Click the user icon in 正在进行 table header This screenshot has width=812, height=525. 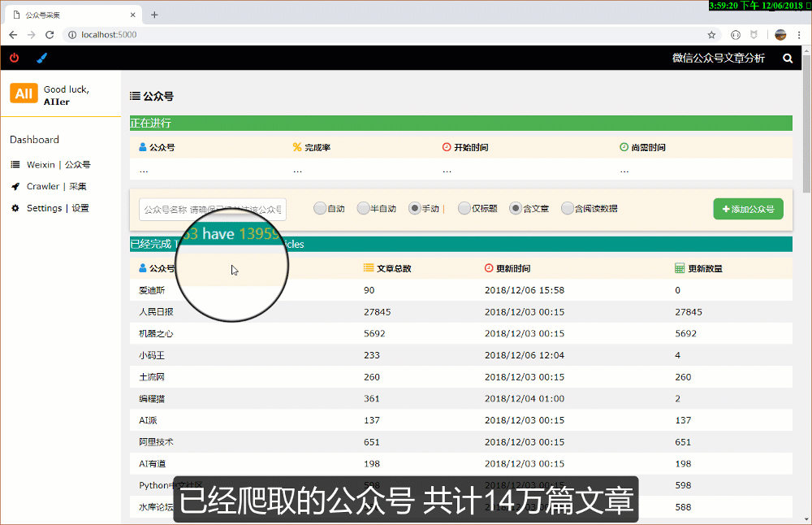[143, 147]
